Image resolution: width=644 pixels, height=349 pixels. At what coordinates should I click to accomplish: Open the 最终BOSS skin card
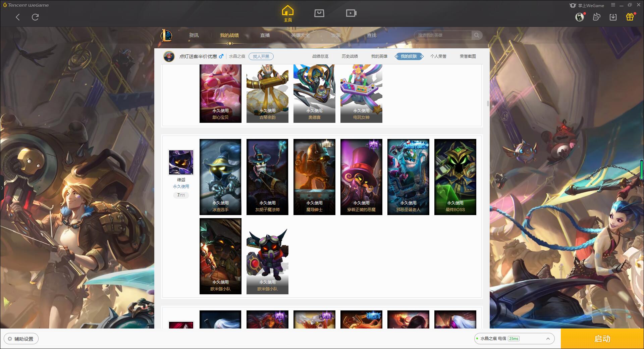(455, 177)
